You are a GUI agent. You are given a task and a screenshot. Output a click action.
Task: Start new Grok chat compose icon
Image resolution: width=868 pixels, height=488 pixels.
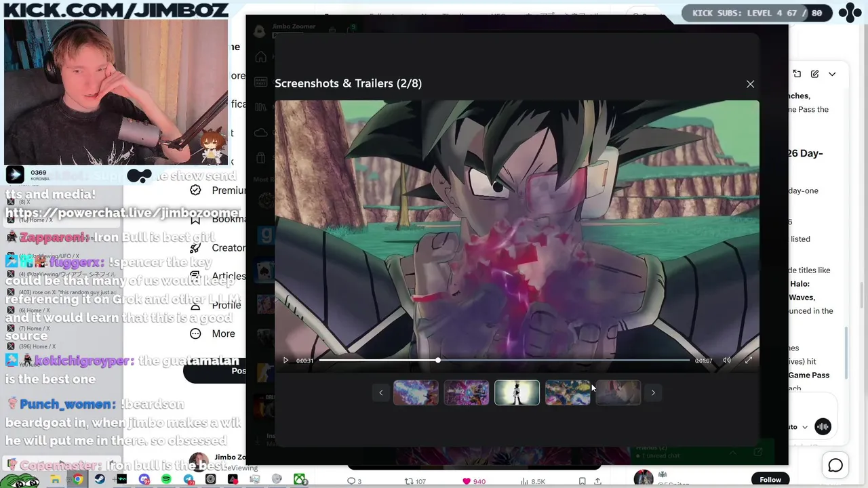click(814, 74)
